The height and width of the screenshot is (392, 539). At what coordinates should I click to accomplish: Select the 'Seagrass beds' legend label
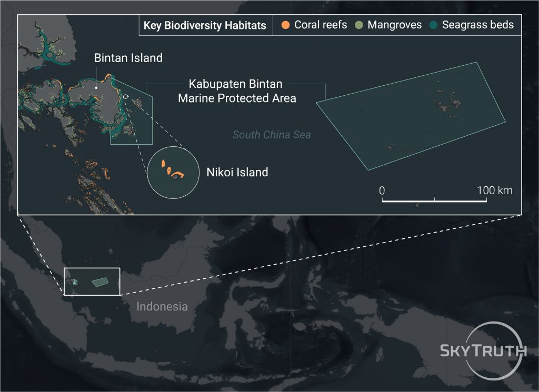point(478,25)
